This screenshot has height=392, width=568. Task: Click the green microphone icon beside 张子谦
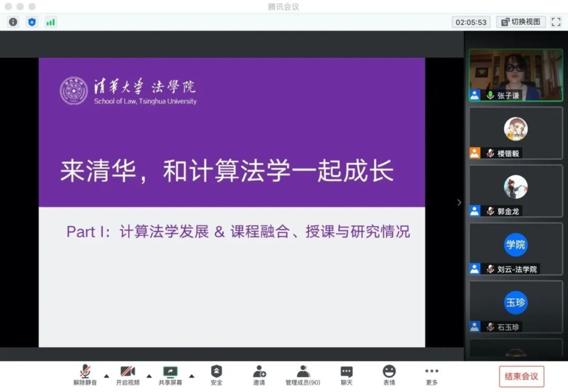click(x=490, y=95)
